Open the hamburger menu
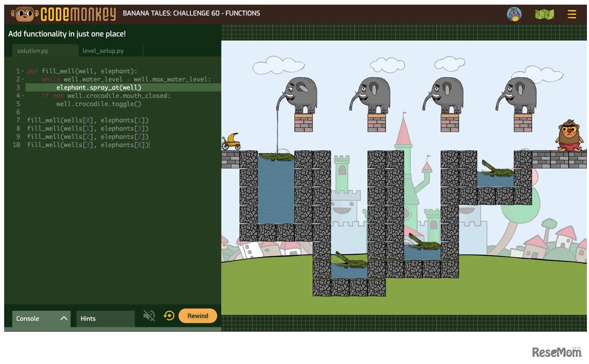Viewport: 589px width, 364px height. coord(572,14)
